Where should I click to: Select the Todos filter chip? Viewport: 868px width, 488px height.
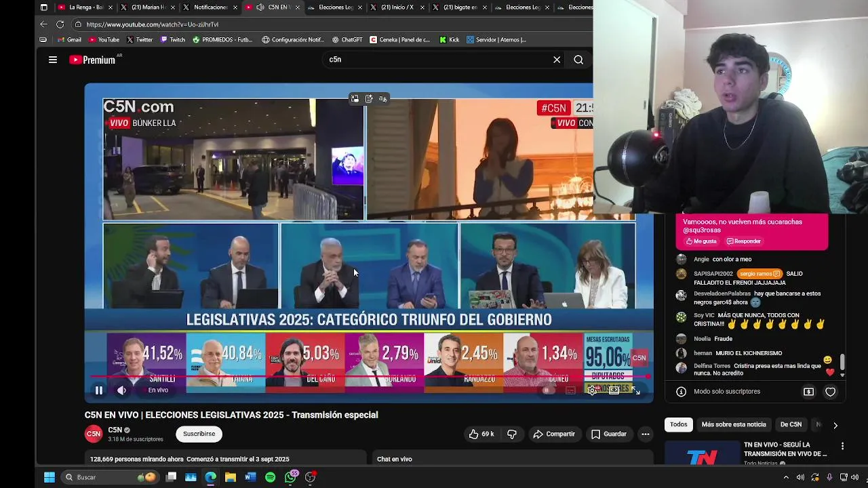pyautogui.click(x=679, y=425)
